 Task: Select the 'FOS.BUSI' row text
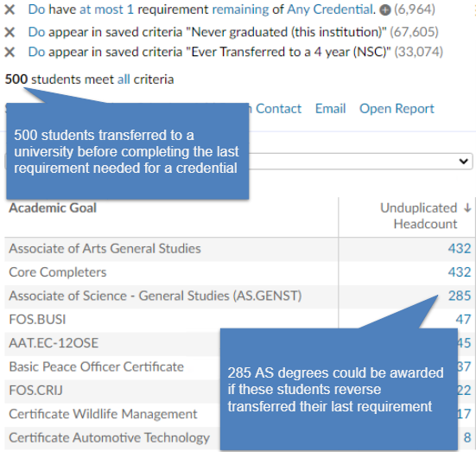pyautogui.click(x=37, y=320)
